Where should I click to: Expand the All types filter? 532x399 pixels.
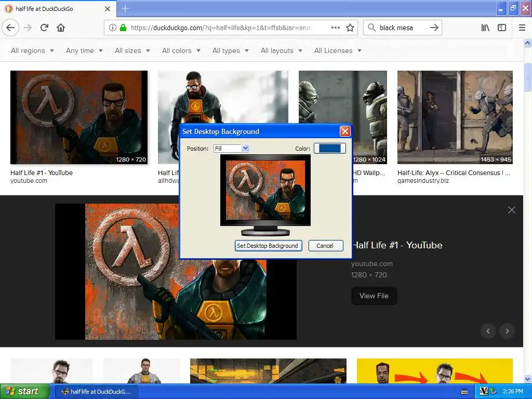(230, 50)
